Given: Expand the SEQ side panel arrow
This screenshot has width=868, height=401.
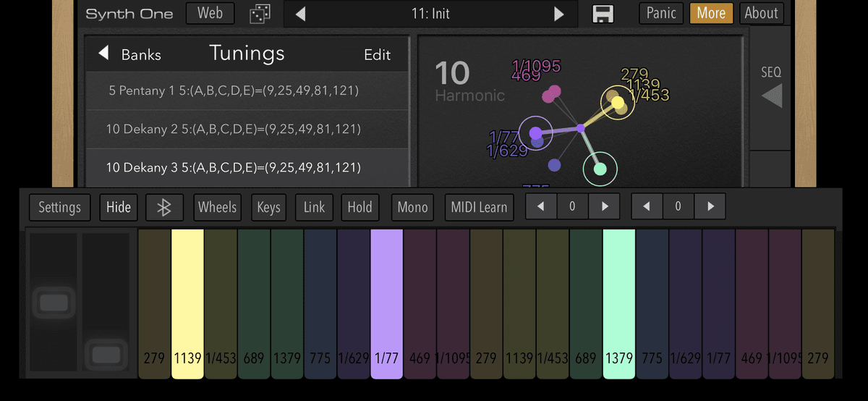Looking at the screenshot, I should pyautogui.click(x=771, y=96).
